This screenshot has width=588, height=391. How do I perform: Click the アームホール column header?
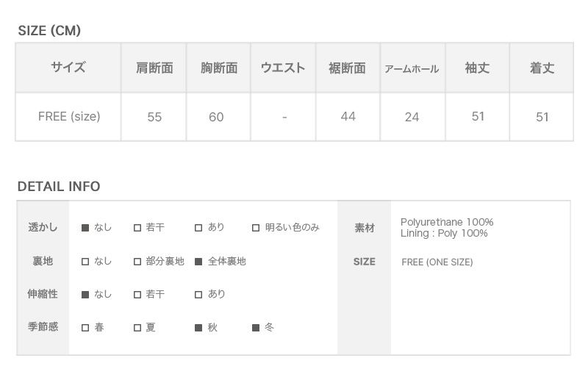(x=412, y=69)
